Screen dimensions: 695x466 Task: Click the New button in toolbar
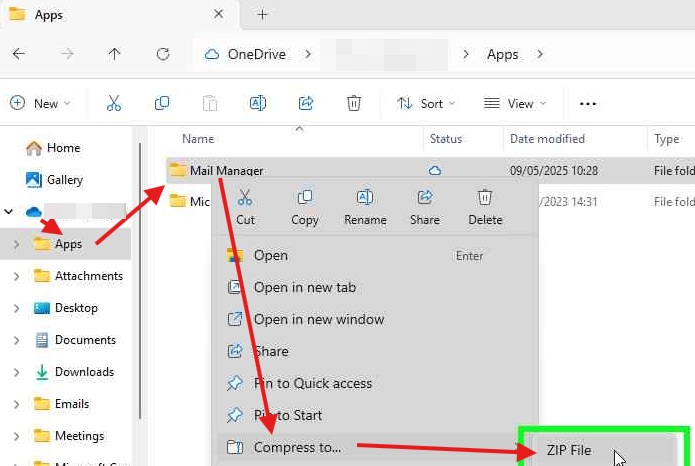click(40, 103)
